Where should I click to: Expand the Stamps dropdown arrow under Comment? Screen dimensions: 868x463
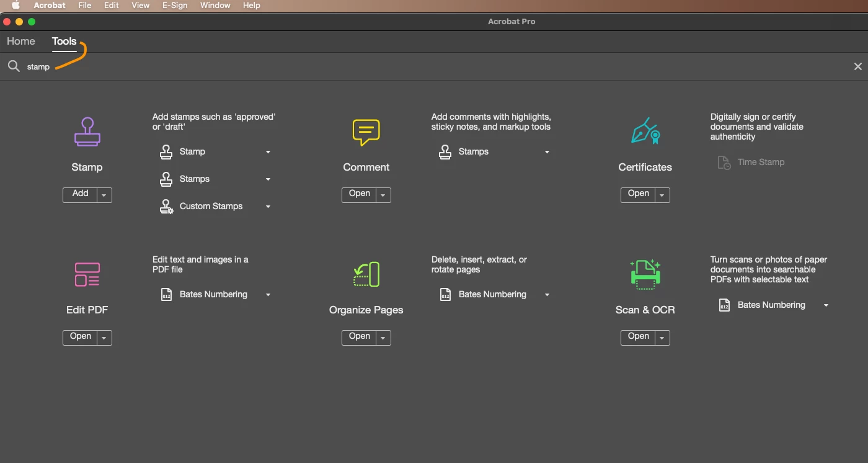(x=547, y=152)
